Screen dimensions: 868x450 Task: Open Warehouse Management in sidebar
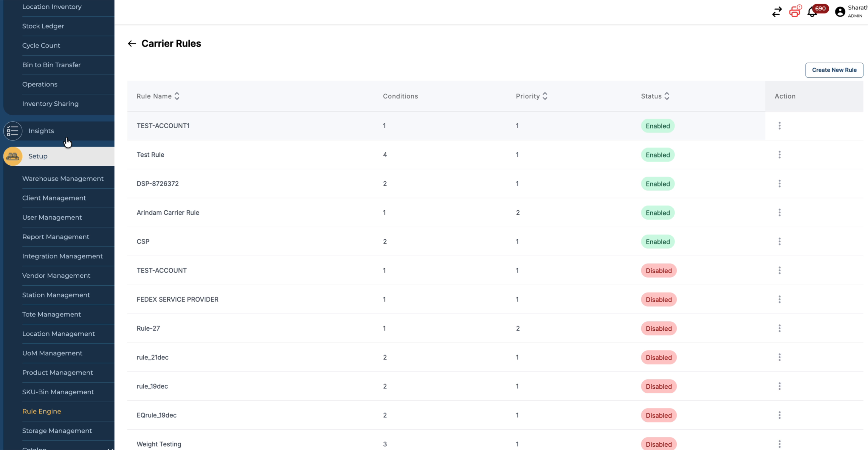[x=63, y=179]
